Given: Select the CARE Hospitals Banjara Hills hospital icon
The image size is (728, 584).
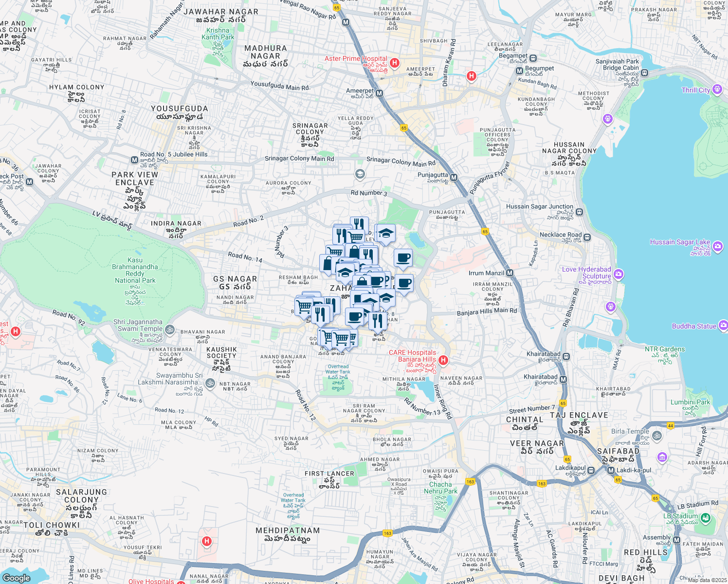Looking at the screenshot, I should (x=443, y=360).
